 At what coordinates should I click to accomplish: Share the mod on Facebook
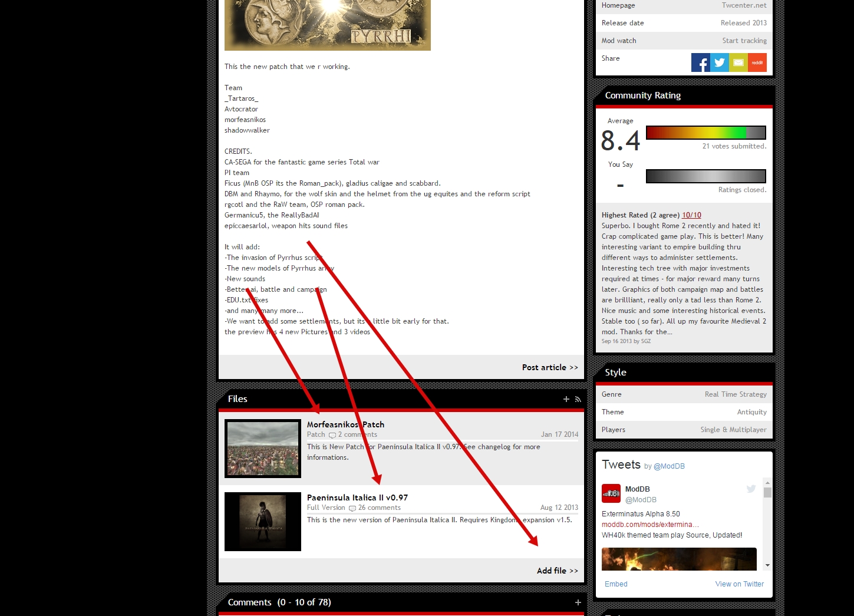coord(700,62)
